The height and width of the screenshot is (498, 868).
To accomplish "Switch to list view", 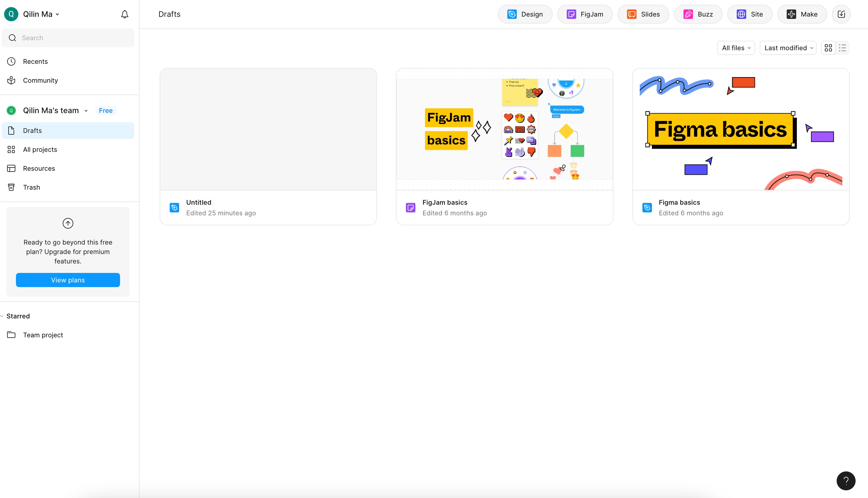I will pos(842,48).
